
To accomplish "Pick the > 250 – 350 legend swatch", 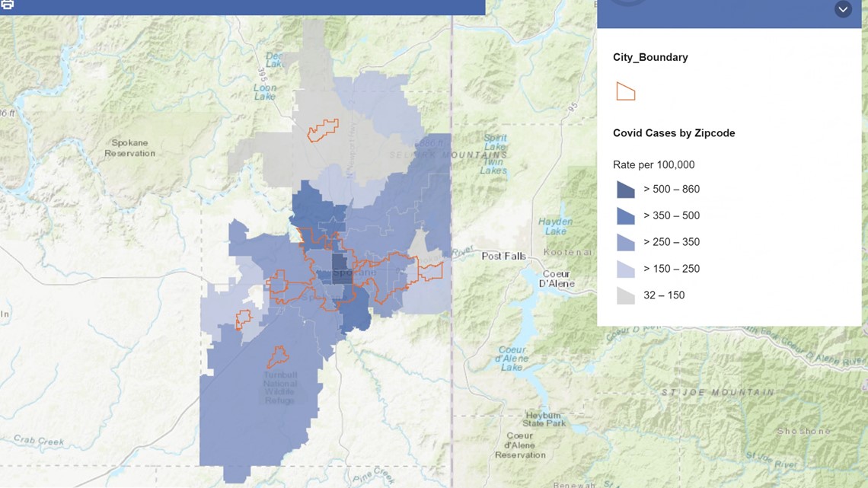I will click(x=625, y=243).
